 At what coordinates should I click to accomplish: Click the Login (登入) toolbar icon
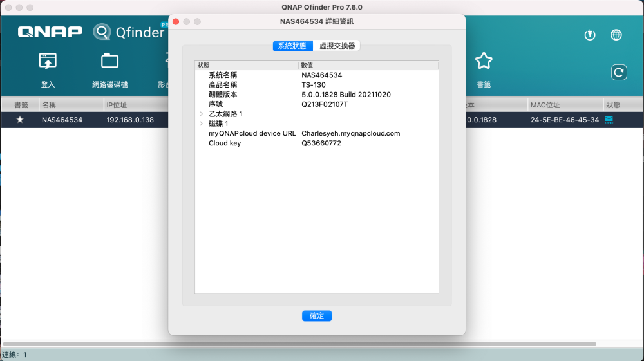pos(48,61)
